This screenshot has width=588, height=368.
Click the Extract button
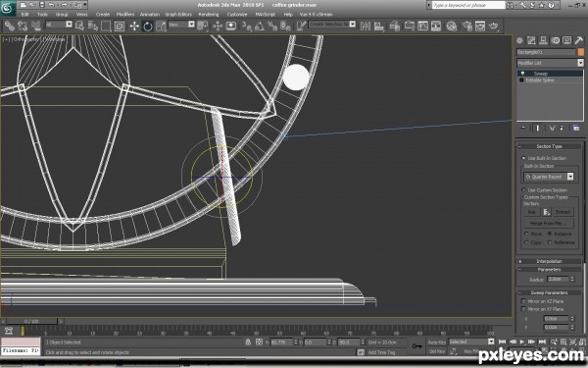[x=563, y=212]
